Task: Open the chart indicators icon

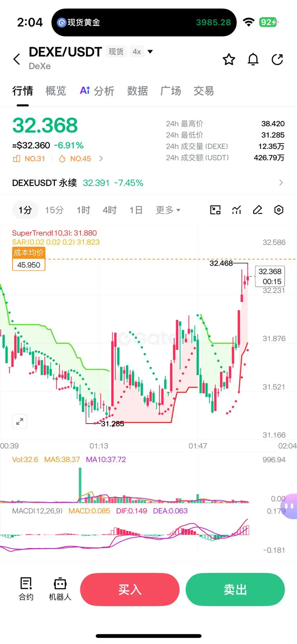Action: pos(236,210)
